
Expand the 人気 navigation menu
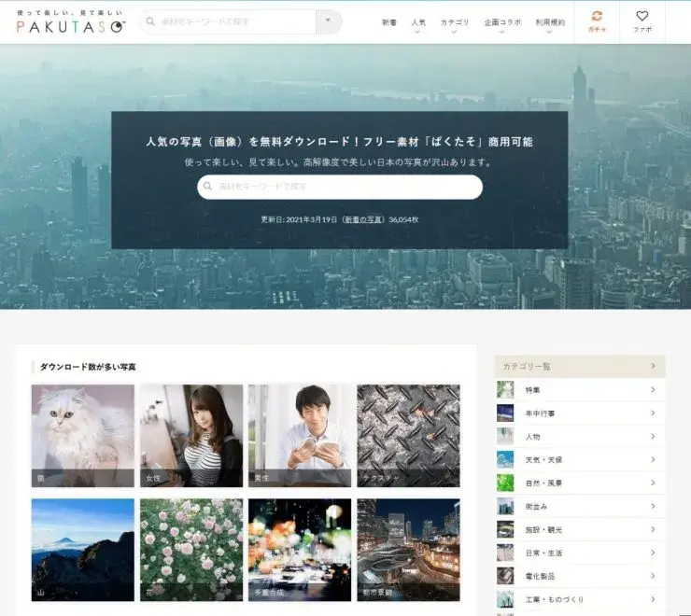point(418,24)
